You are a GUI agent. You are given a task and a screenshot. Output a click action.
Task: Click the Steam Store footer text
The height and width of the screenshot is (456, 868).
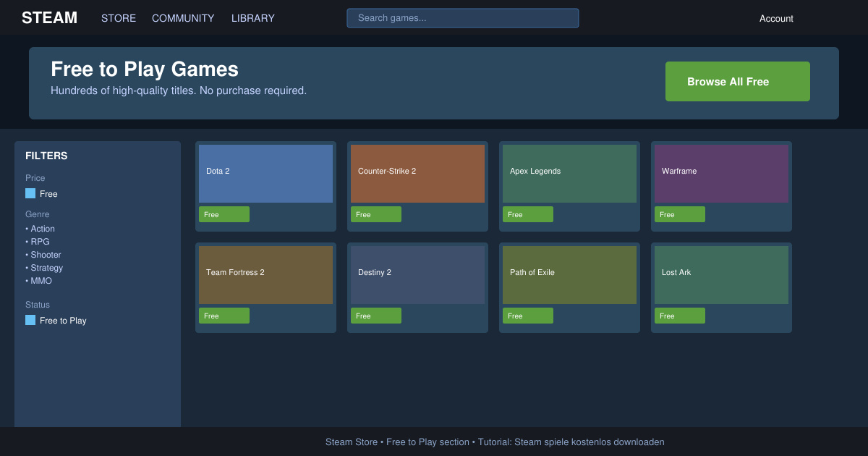495,442
